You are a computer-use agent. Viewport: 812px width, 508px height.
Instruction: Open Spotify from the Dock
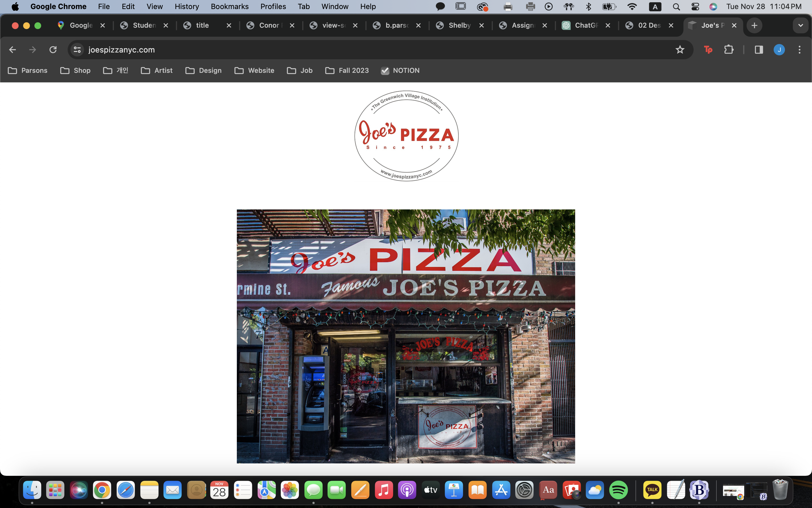click(x=618, y=490)
